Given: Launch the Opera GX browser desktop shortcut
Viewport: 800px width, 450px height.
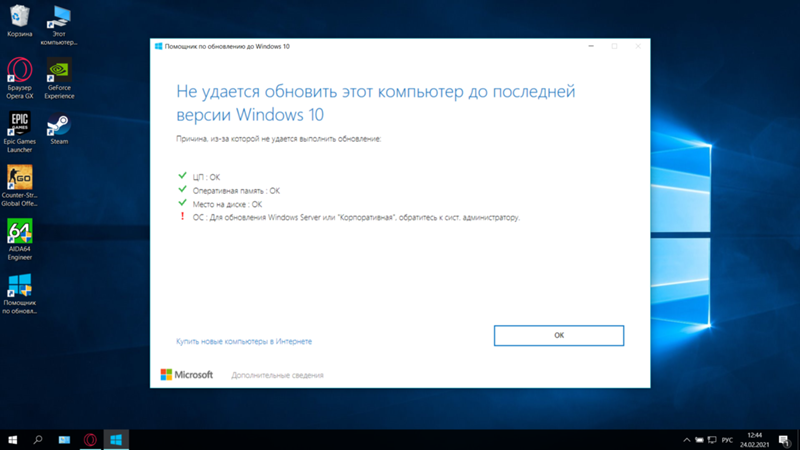Looking at the screenshot, I should pyautogui.click(x=19, y=78).
